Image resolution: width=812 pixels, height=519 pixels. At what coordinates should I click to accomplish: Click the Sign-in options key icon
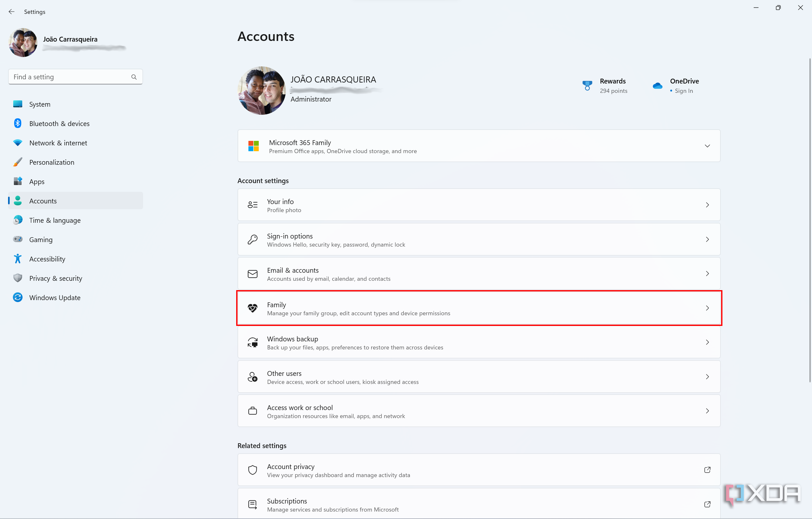(x=253, y=239)
